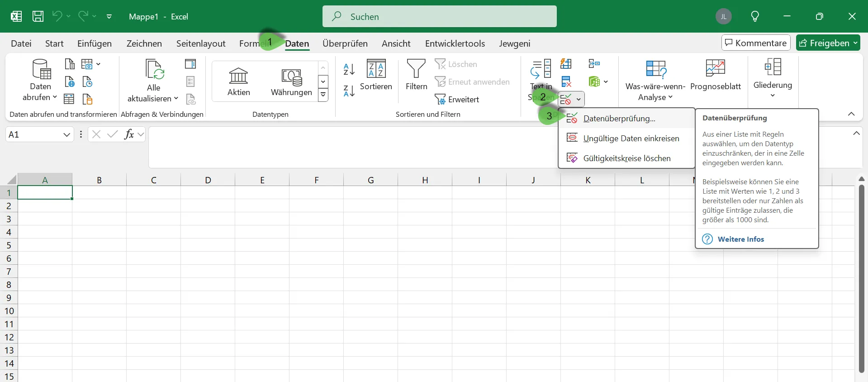Click the Erweitert filter button
868x382 pixels.
tap(457, 99)
